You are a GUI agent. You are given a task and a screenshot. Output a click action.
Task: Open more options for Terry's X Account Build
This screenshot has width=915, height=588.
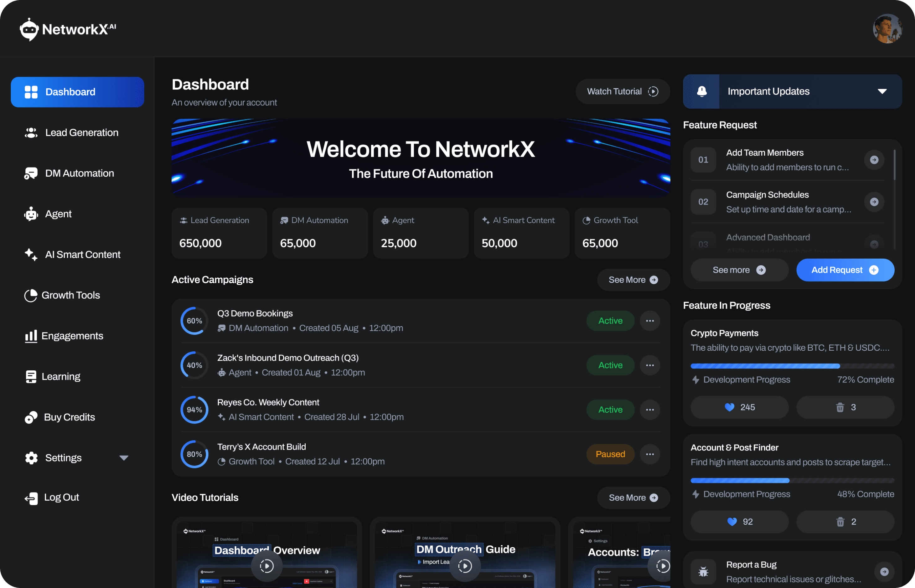coord(649,454)
